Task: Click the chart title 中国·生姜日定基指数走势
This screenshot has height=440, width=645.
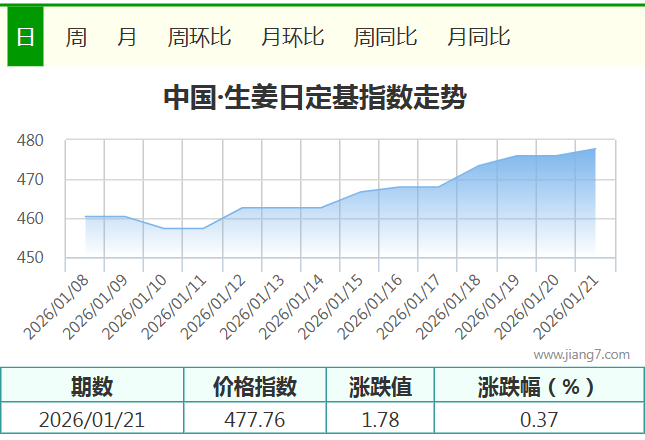Action: click(314, 98)
